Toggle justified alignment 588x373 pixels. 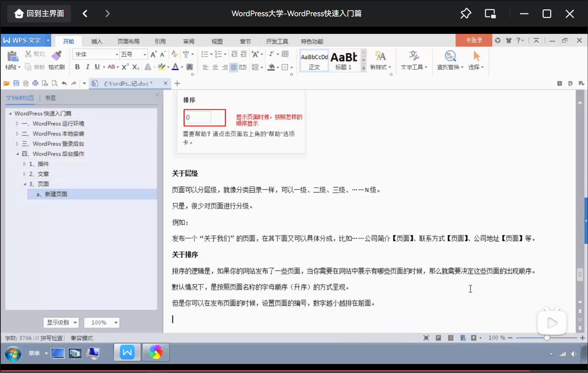pos(233,67)
